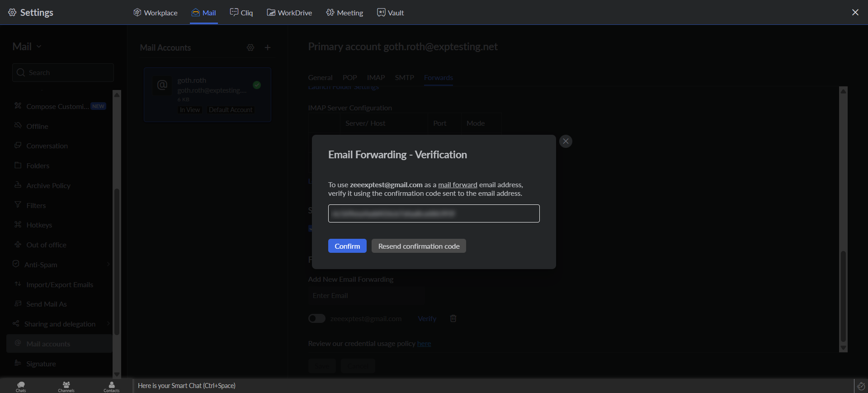
Task: Delete the zeeexptest@gmail.com forwarding entry
Action: pos(453,319)
